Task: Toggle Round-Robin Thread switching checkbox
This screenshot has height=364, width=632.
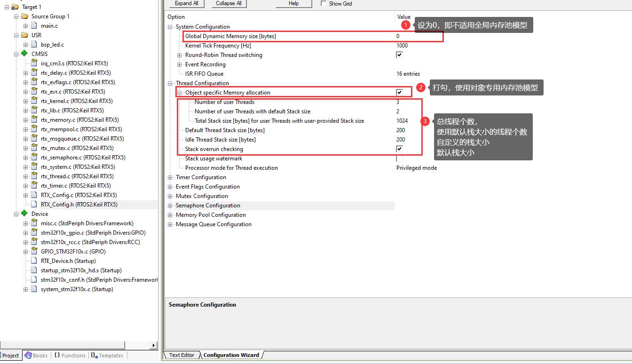Action: (x=400, y=55)
